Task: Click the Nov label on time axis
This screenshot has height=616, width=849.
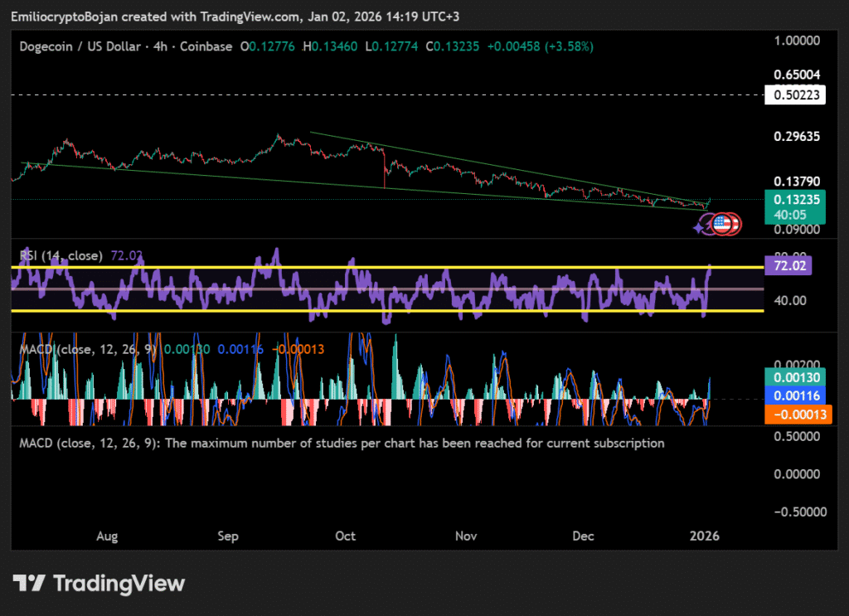Action: (466, 536)
